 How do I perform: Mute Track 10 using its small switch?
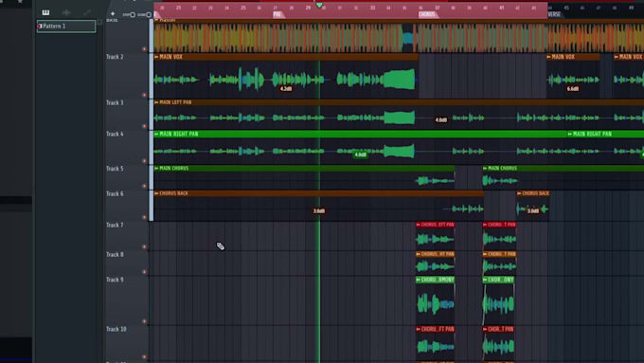pyautogui.click(x=144, y=356)
